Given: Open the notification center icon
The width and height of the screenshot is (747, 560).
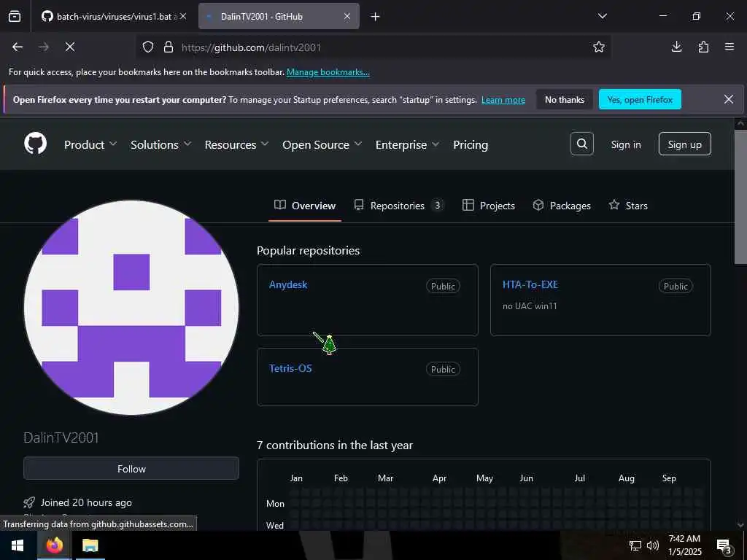Looking at the screenshot, I should [724, 546].
